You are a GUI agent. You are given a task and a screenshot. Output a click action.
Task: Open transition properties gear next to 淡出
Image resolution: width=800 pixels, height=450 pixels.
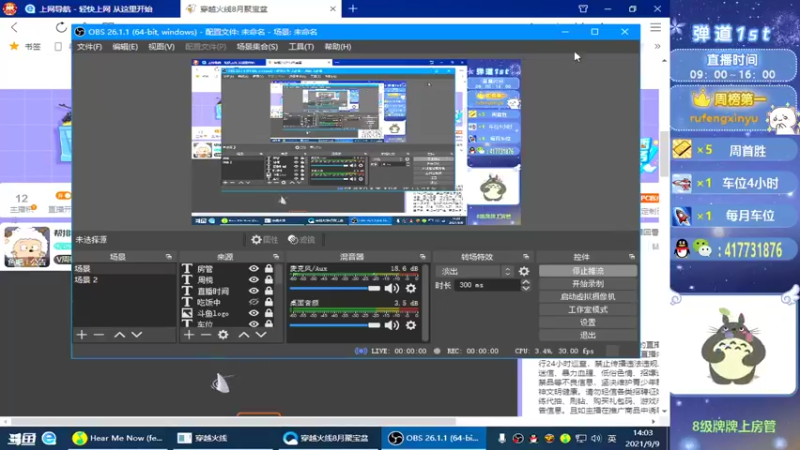pyautogui.click(x=524, y=271)
